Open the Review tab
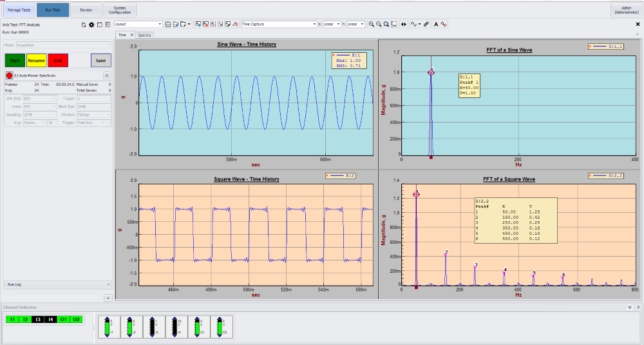 (x=85, y=10)
